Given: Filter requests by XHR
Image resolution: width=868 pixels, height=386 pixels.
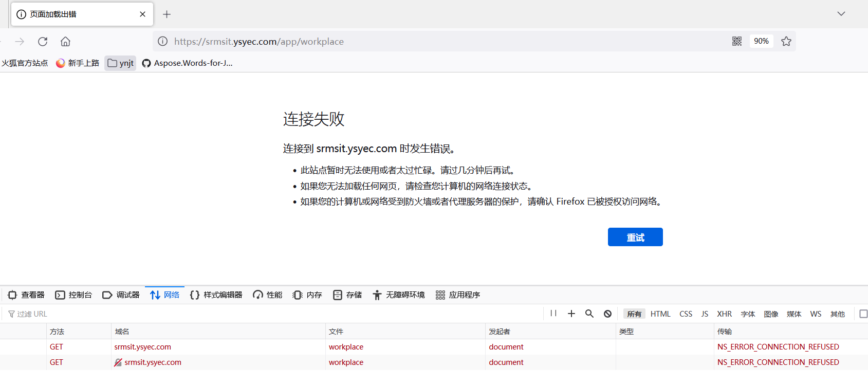Looking at the screenshot, I should pos(724,314).
